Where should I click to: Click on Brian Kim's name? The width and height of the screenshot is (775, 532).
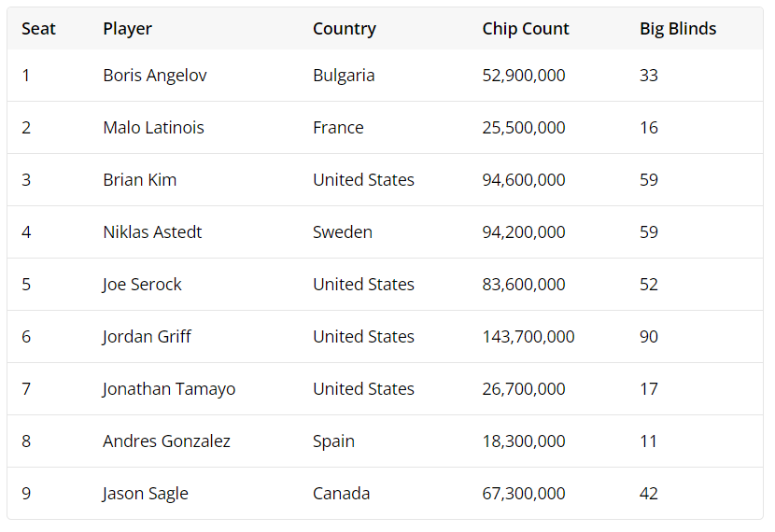click(139, 180)
